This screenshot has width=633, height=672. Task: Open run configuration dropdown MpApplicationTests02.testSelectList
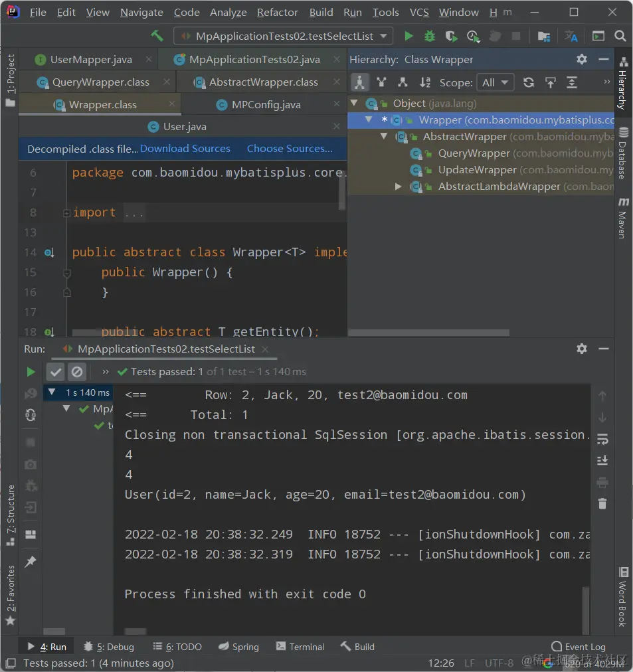283,36
